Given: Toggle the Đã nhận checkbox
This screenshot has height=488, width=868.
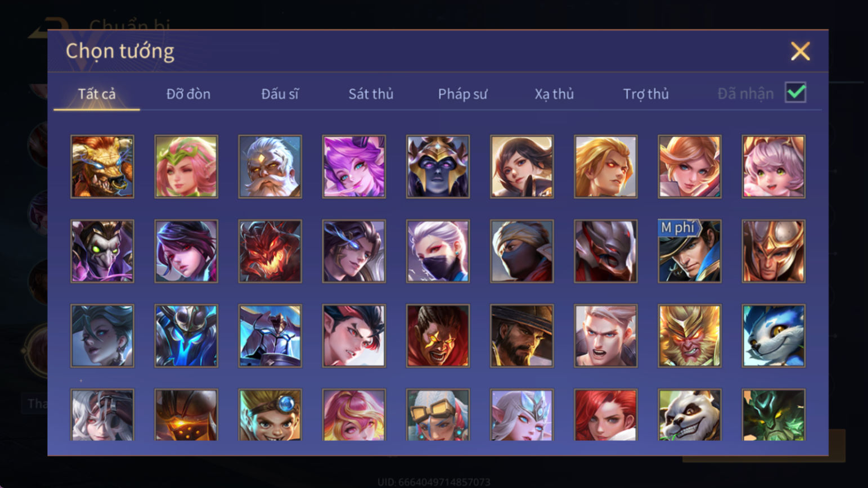Looking at the screenshot, I should point(795,93).
